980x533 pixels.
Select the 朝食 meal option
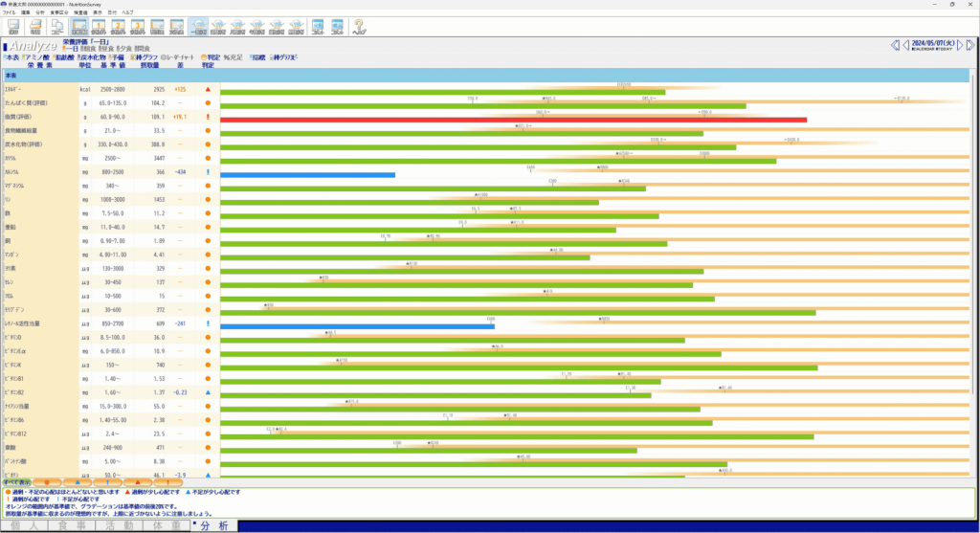tap(88, 49)
